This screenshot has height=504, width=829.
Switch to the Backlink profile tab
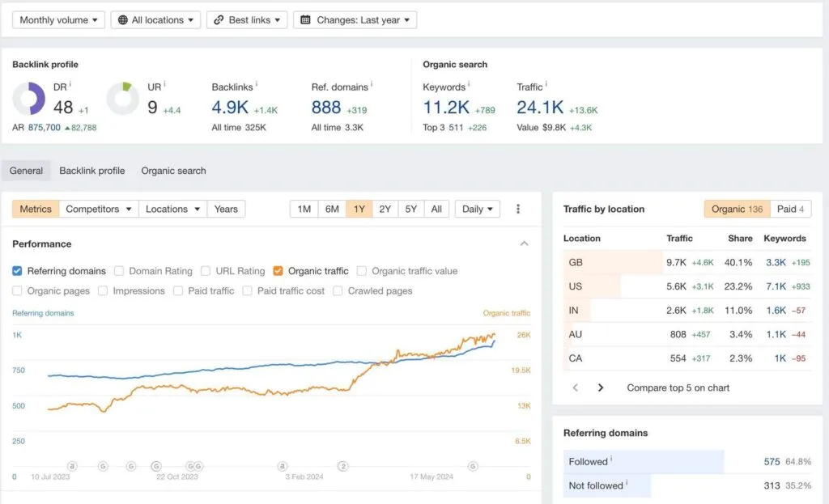92,171
